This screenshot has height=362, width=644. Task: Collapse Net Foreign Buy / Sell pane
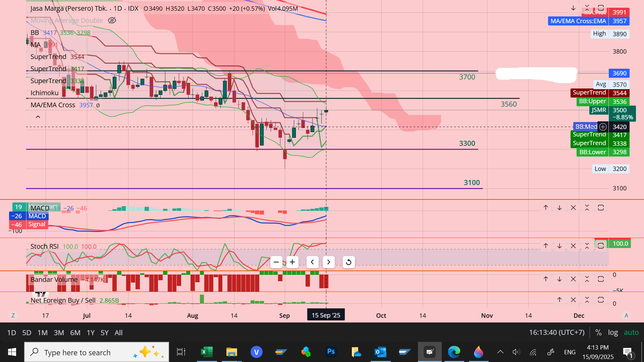(x=587, y=300)
